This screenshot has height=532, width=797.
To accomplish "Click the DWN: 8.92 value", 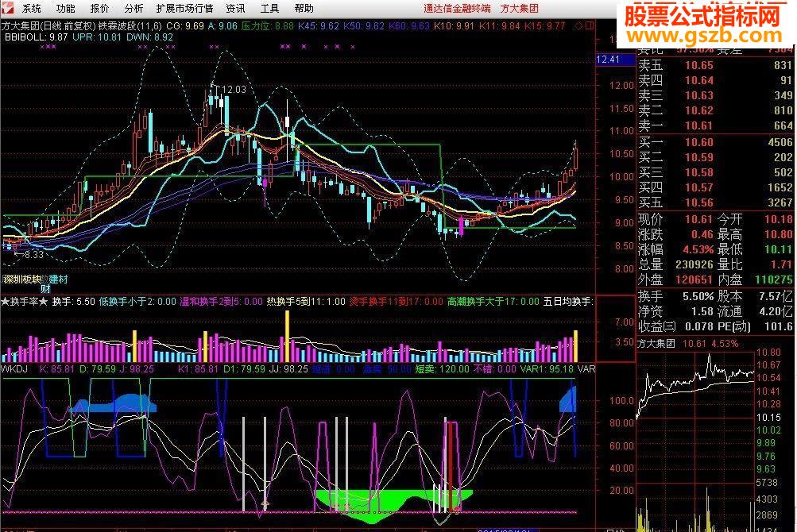I will tap(149, 37).
